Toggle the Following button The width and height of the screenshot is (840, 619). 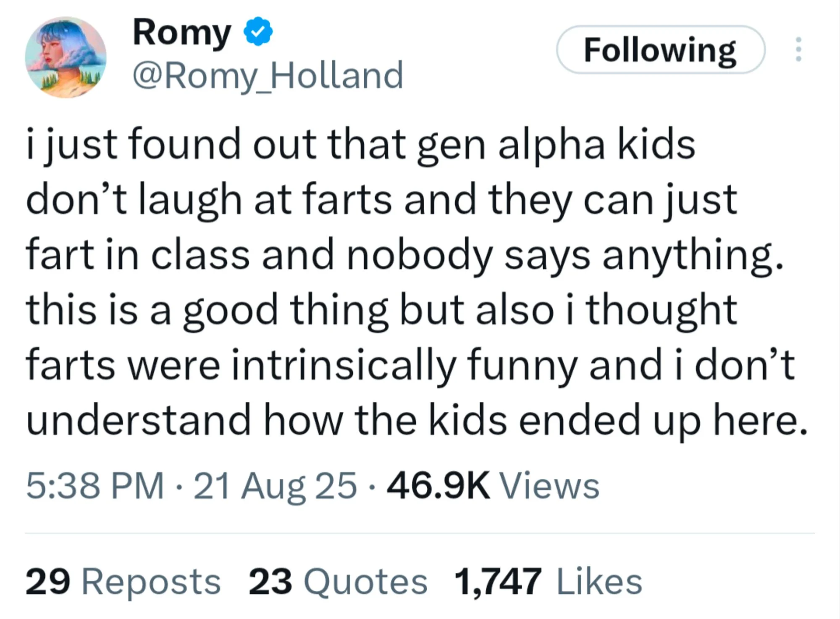click(x=660, y=50)
